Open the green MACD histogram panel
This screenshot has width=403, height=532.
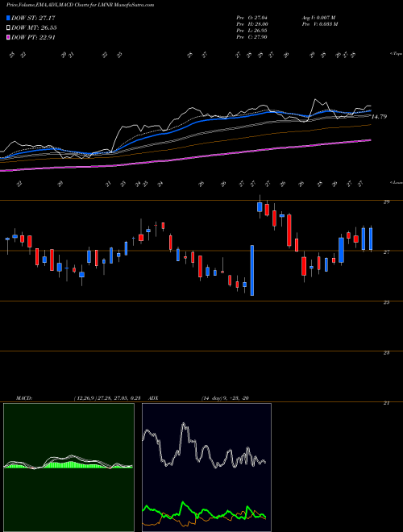click(x=69, y=468)
